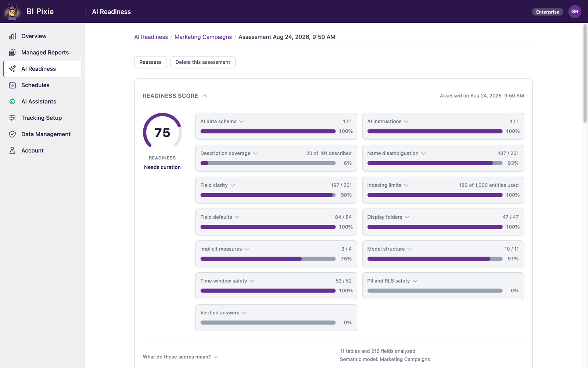Click the BI Pixie lantern logo
Screen dimensions: 588x368
coord(12,11)
